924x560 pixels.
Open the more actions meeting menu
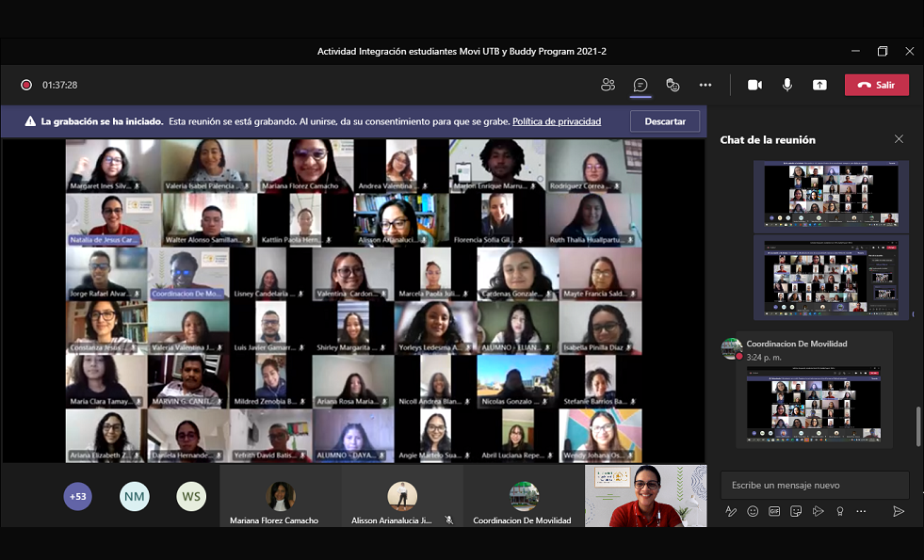coord(705,85)
